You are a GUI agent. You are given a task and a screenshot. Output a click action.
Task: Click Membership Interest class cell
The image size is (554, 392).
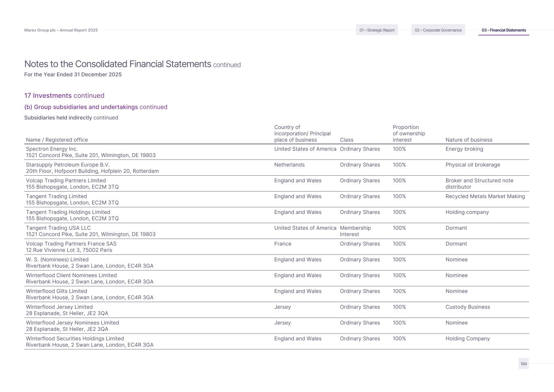(355, 231)
